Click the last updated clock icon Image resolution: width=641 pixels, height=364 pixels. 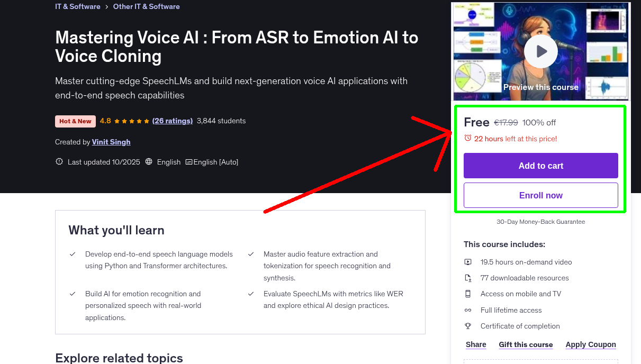tap(59, 161)
